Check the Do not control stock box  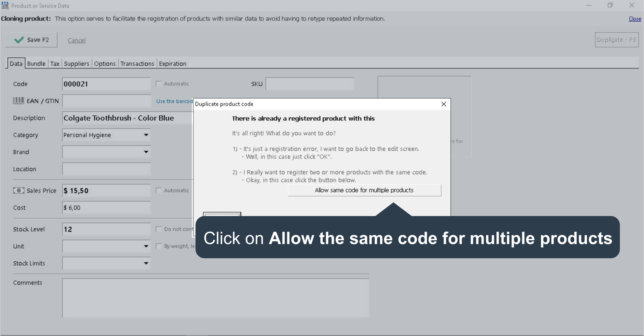[158, 229]
